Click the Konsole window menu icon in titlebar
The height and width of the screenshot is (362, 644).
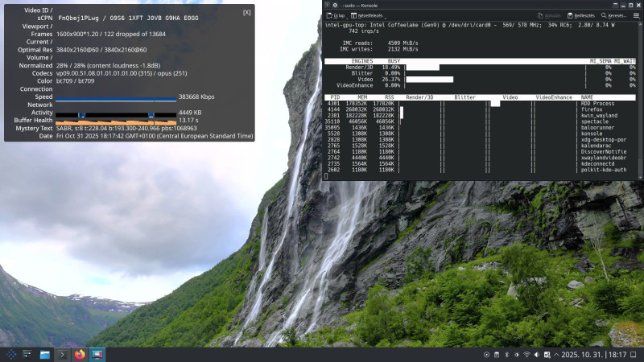(328, 5)
